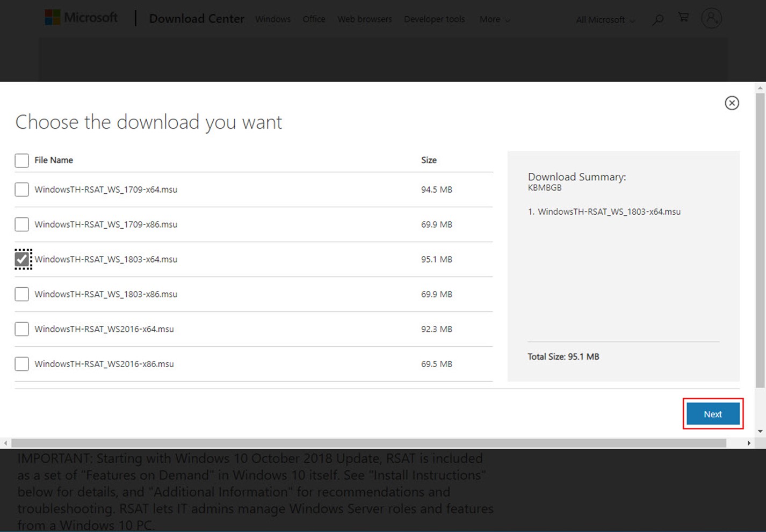Open the Developer tools nav item

(435, 19)
